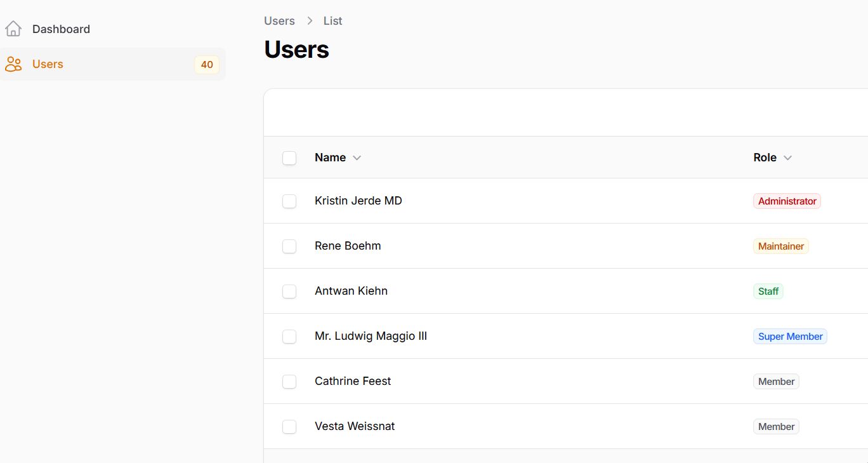Sort by the Name column chevron
Image resolution: width=868 pixels, height=463 pixels.
point(357,158)
